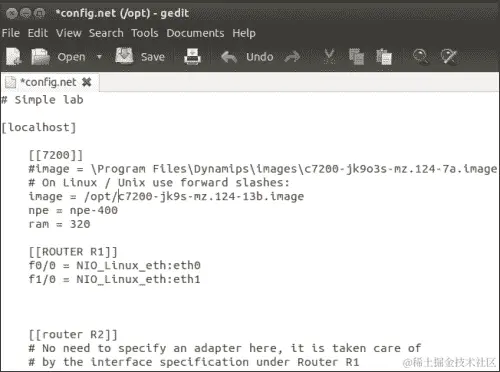Redo the last undone action
The height and width of the screenshot is (372, 500).
(x=292, y=57)
